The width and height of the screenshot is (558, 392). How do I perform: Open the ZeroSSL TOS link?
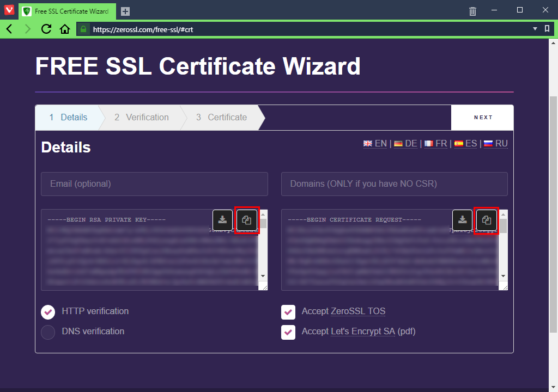[x=358, y=311]
